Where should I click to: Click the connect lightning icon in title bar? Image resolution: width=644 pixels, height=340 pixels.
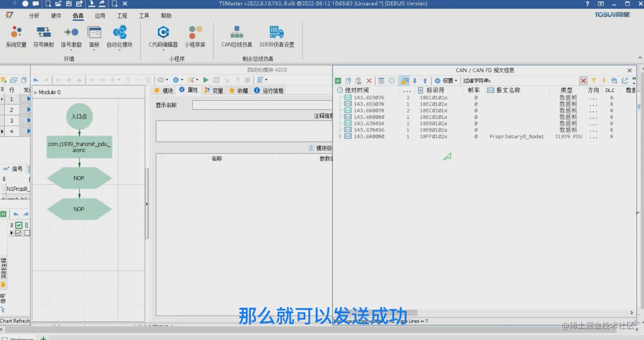(15, 4)
